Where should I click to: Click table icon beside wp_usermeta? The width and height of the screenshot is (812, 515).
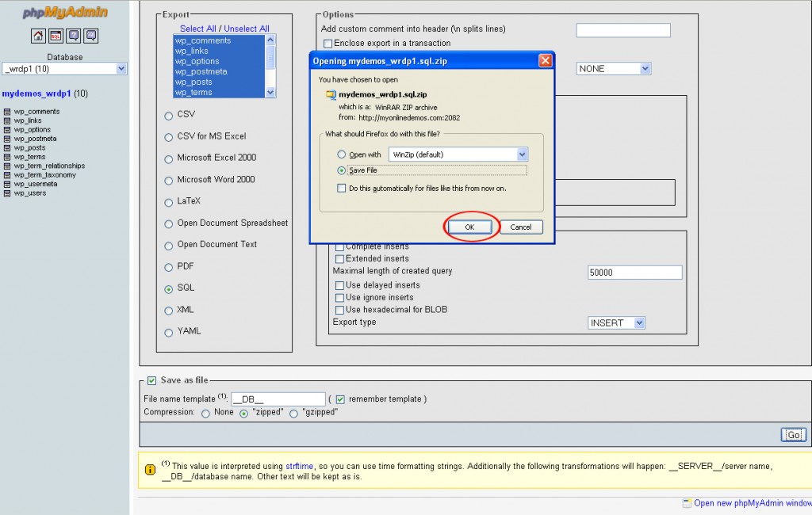7,185
